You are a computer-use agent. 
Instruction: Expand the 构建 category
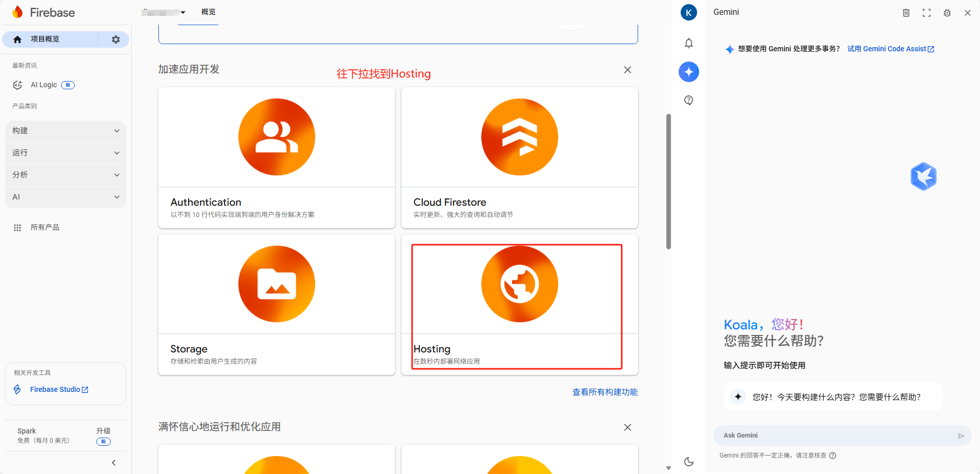point(66,131)
